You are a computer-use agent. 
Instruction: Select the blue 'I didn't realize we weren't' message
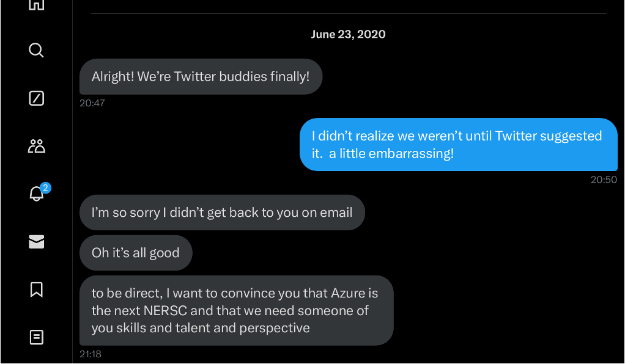pyautogui.click(x=459, y=145)
